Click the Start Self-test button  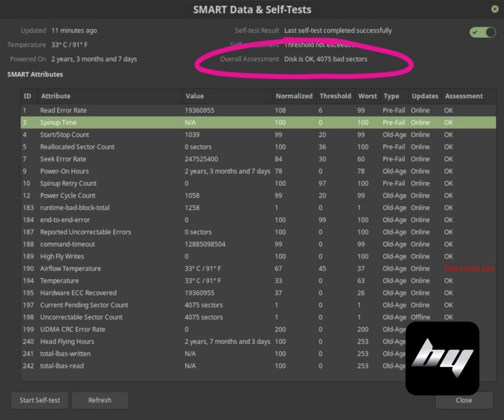pos(40,400)
